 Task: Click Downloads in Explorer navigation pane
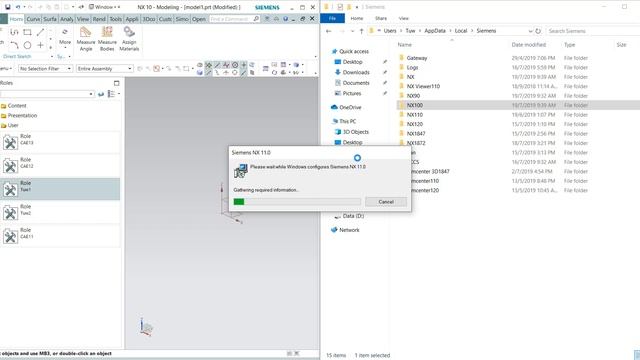(356, 72)
